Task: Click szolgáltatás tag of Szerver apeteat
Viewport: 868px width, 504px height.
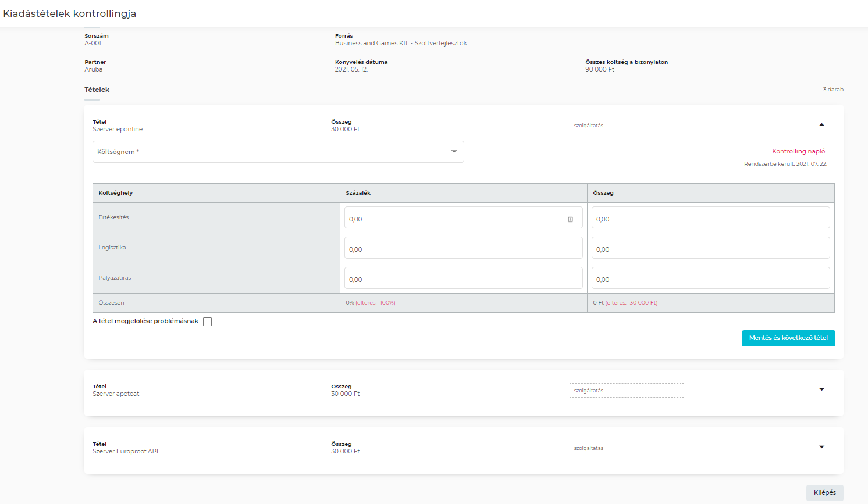Action: [x=627, y=391]
